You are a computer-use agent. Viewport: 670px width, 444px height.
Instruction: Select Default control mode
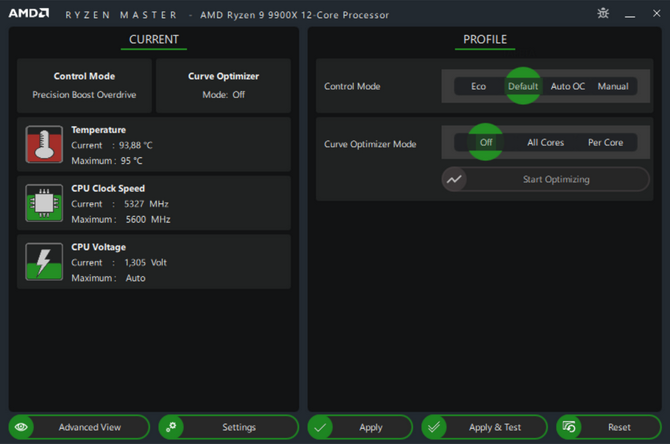pos(523,86)
